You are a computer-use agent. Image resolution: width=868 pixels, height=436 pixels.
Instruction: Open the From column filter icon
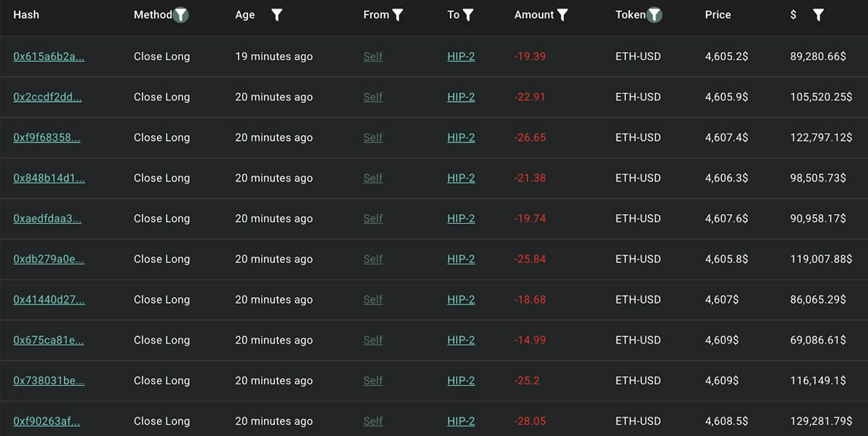[x=398, y=14]
